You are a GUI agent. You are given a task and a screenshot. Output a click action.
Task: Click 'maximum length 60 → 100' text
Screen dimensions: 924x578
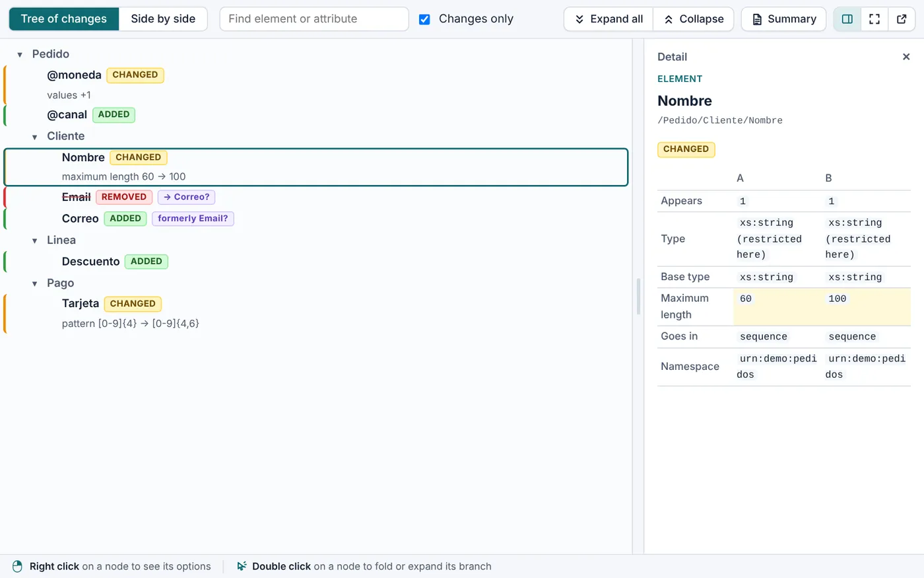click(x=123, y=177)
